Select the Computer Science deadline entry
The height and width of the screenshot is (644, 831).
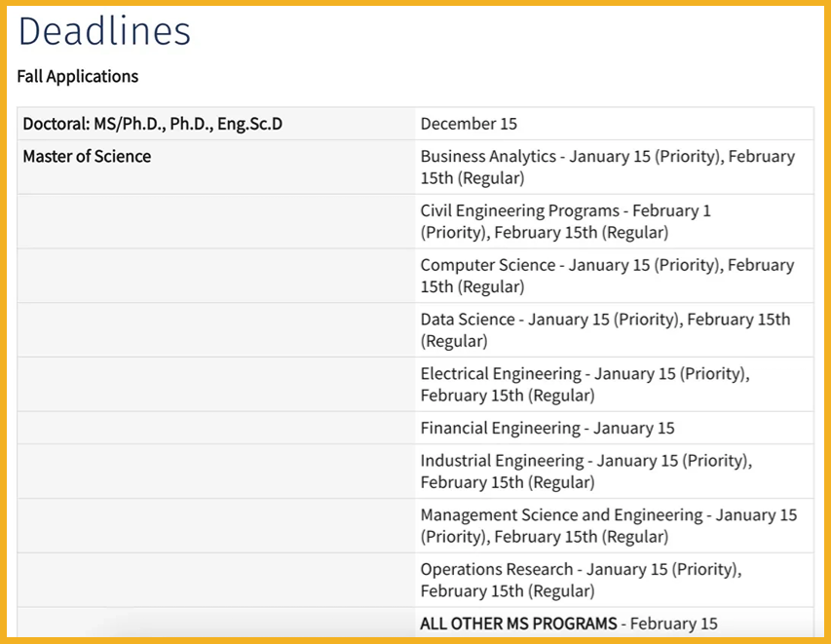point(607,276)
